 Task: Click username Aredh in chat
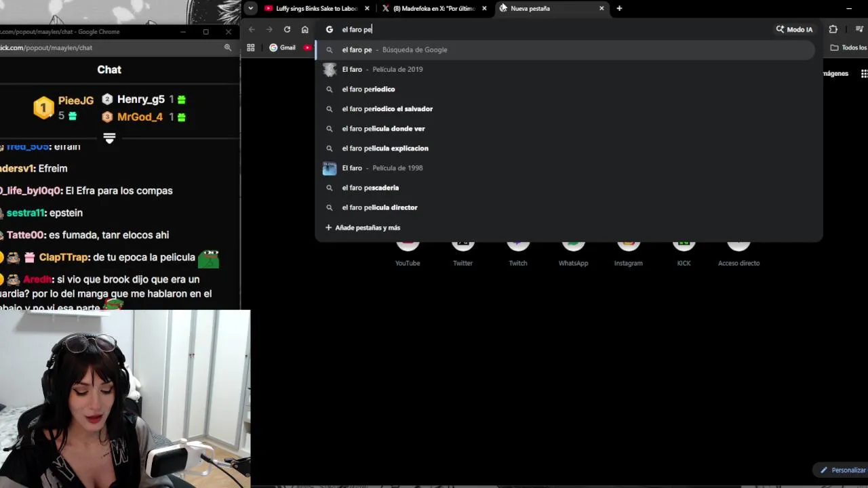click(x=37, y=279)
